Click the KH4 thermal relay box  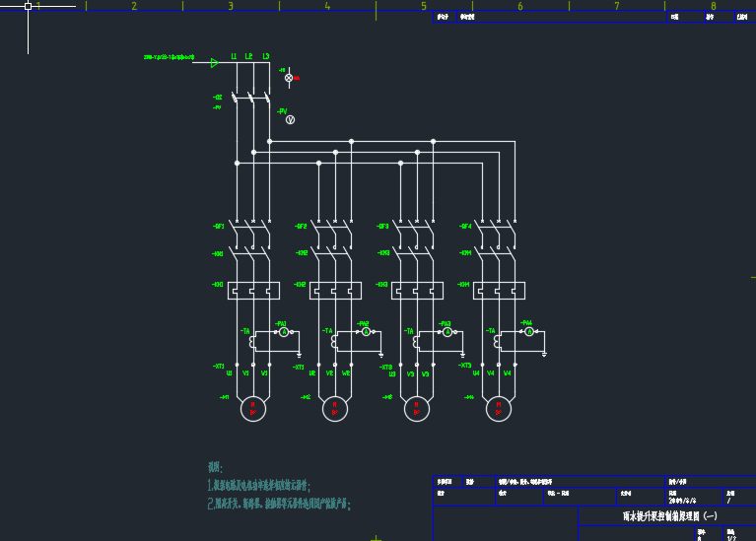pos(498,291)
